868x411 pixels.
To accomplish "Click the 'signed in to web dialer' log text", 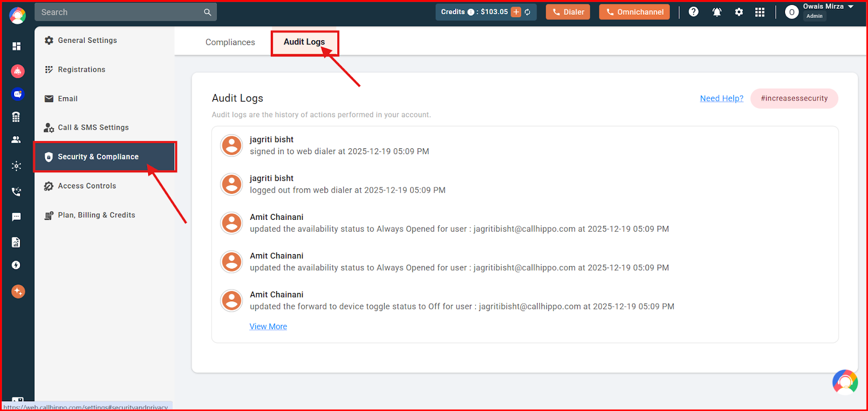I will point(339,151).
